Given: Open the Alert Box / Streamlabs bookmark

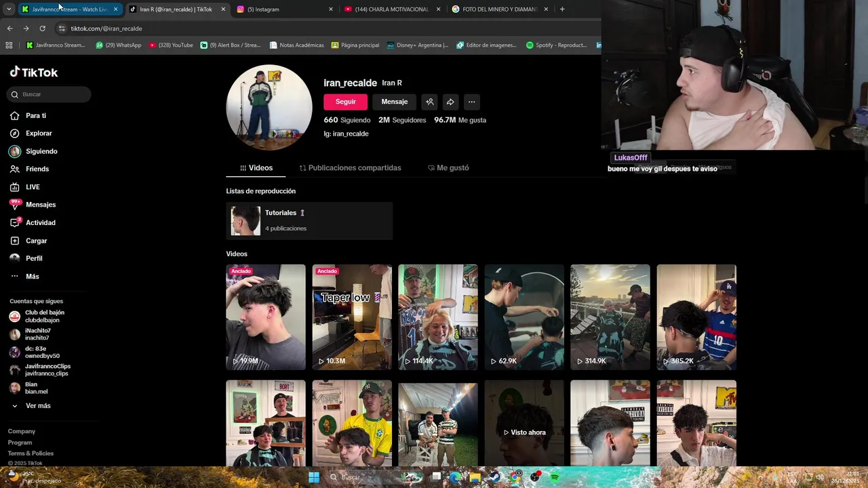Looking at the screenshot, I should pos(231,45).
